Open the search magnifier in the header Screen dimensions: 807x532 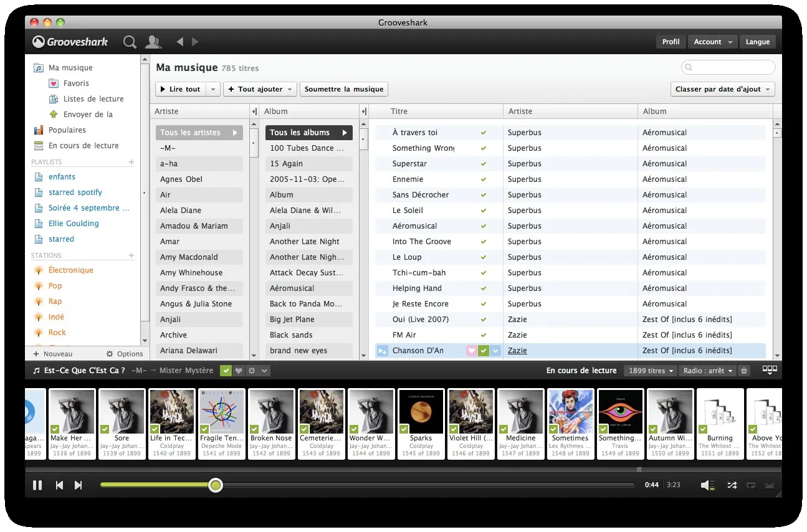(130, 42)
